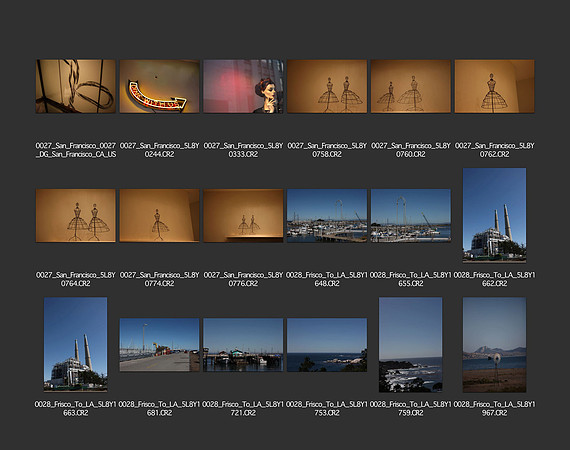Click the filename label 0027_San_Francisco_5L8Y0333.CR2
570x450 pixels.
(243, 150)
